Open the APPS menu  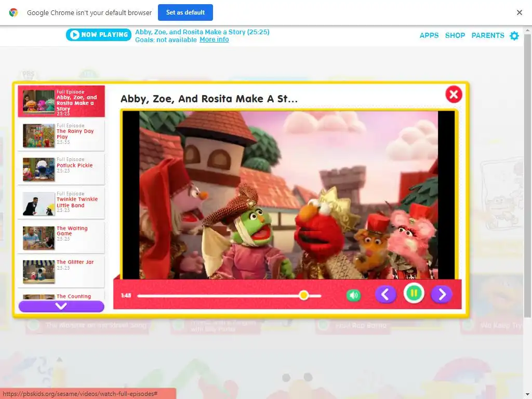429,35
